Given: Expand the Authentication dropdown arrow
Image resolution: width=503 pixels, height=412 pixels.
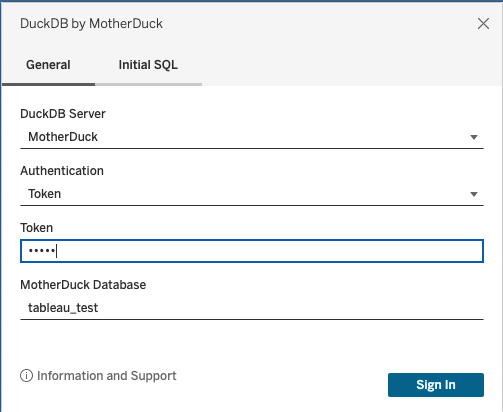Looking at the screenshot, I should (x=474, y=194).
